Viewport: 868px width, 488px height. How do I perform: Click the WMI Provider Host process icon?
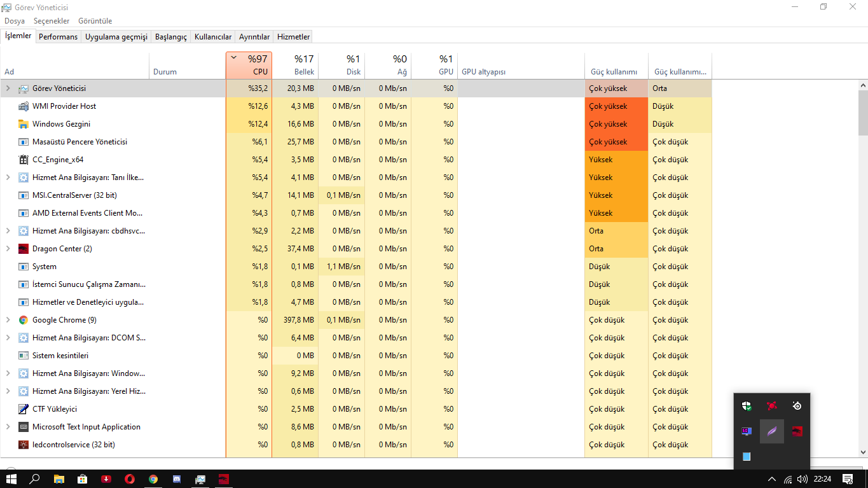[x=24, y=106]
